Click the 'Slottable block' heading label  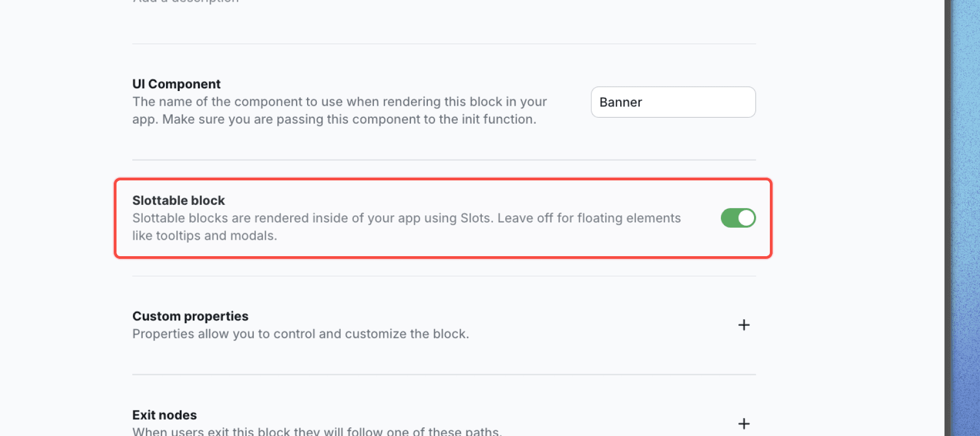tap(178, 201)
